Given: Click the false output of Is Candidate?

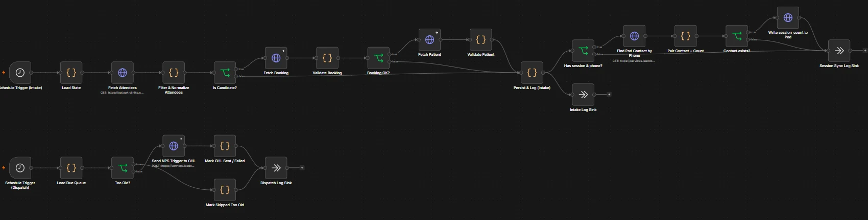Looking at the screenshot, I should [x=236, y=77].
